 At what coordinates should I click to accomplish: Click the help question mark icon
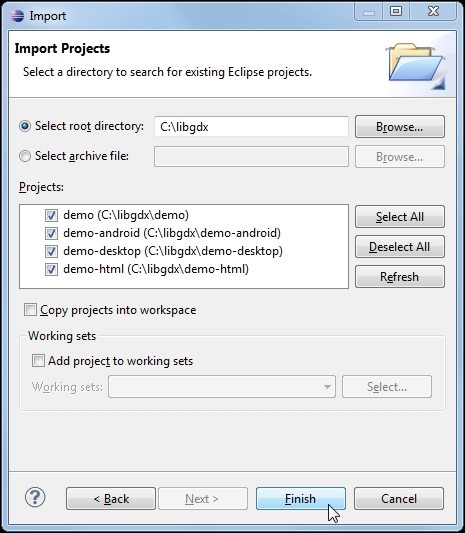click(35, 497)
